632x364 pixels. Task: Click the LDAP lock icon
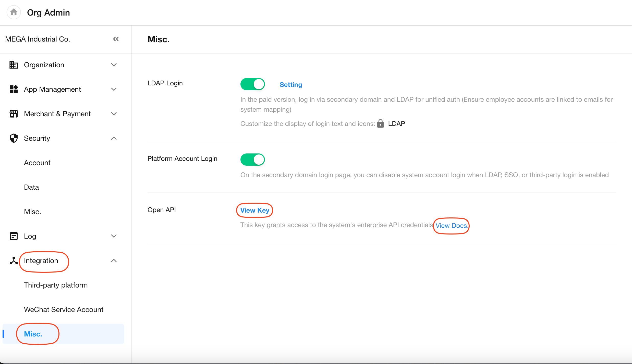click(380, 124)
